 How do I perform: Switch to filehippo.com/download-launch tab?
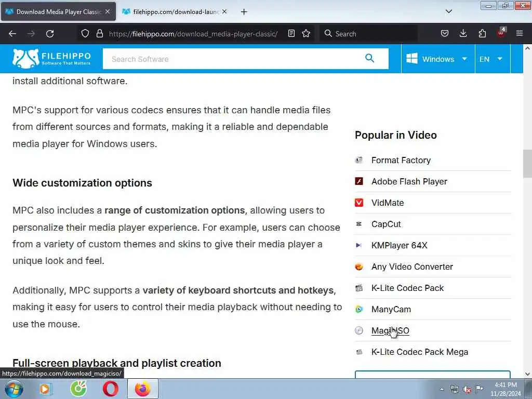click(x=176, y=11)
